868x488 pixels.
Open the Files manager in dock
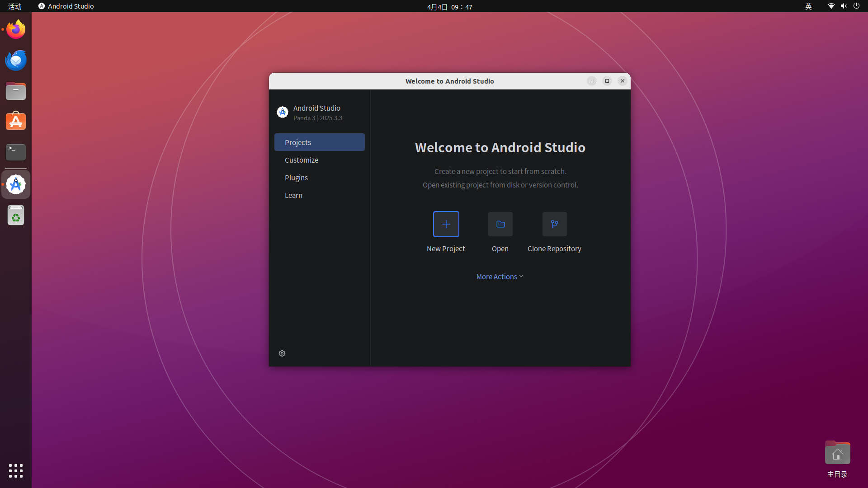coord(16,91)
